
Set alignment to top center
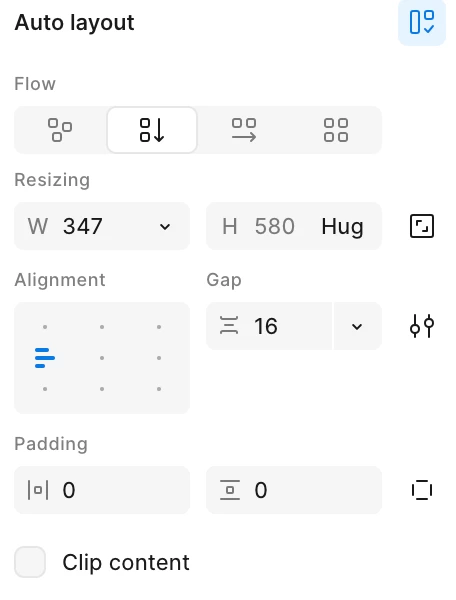tap(102, 327)
